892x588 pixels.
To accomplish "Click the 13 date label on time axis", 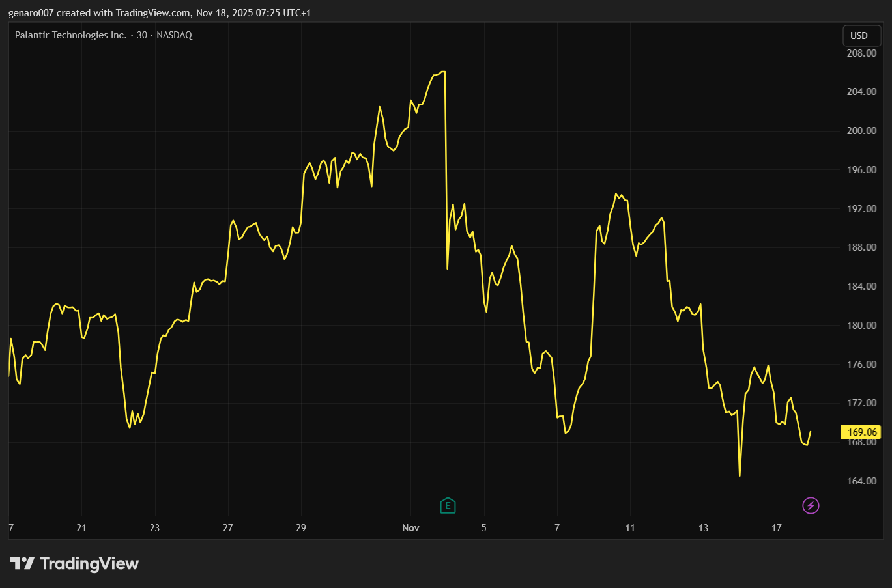I will click(x=704, y=527).
